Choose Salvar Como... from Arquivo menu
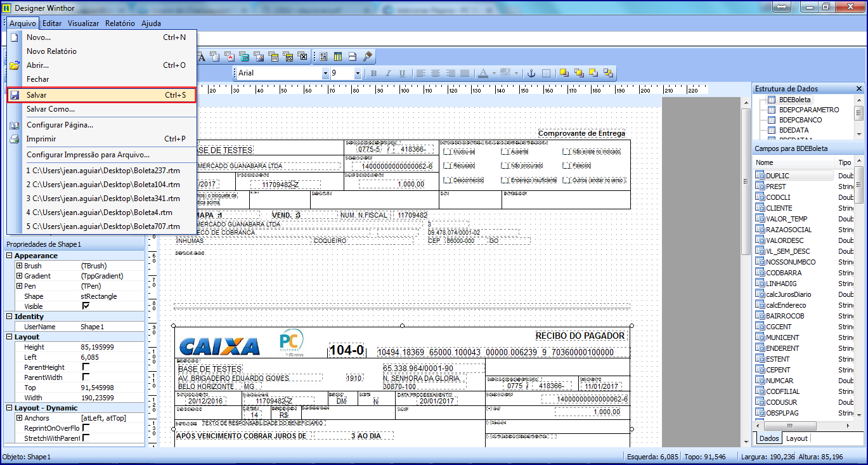Image resolution: width=868 pixels, height=465 pixels. [102, 109]
